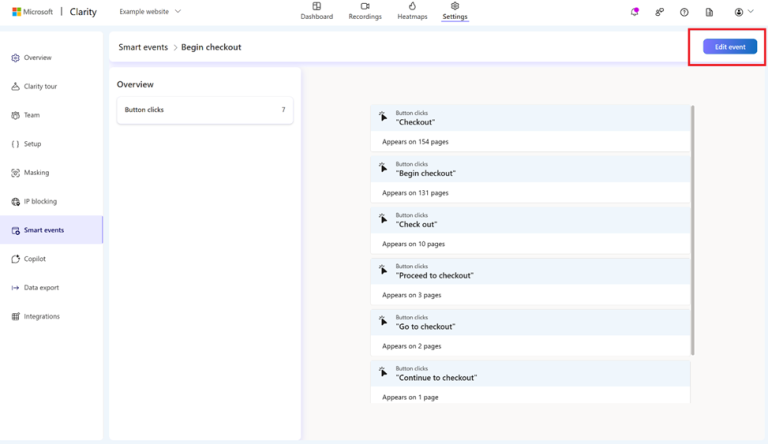This screenshot has width=768, height=444.
Task: Open the Heatmaps tab
Action: tap(411, 11)
